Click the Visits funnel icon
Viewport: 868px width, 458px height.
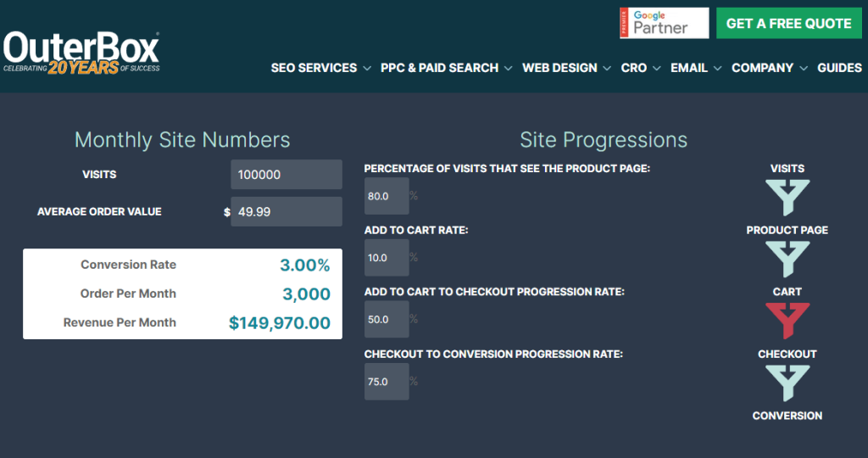coord(787,197)
